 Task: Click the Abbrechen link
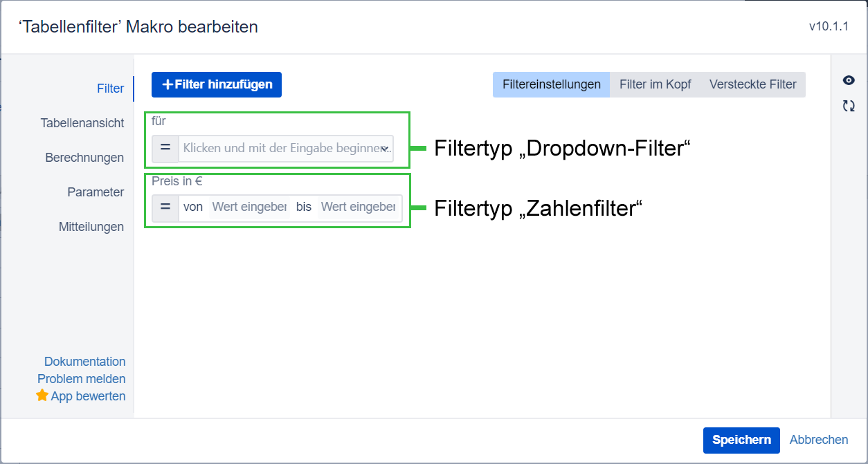click(x=818, y=440)
